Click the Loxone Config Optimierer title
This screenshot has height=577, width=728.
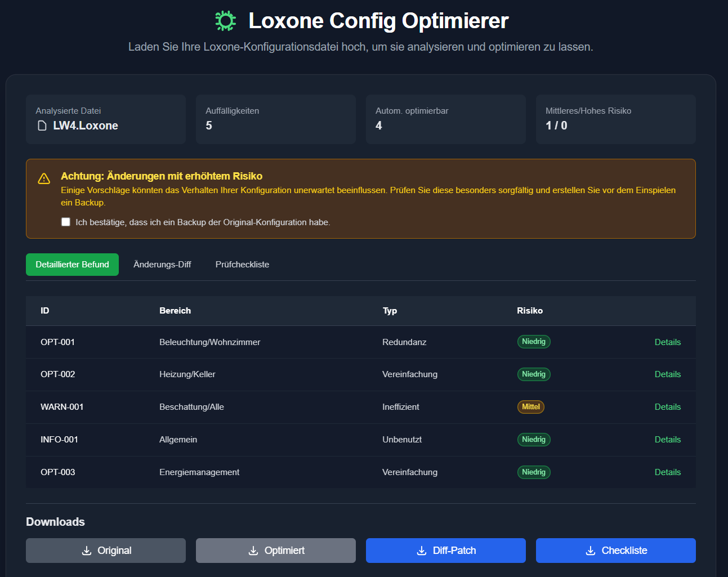tap(378, 21)
